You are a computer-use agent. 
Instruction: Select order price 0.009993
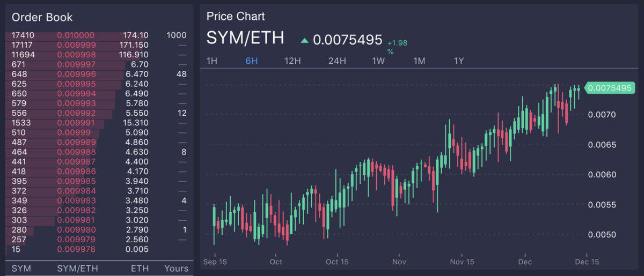[76, 103]
